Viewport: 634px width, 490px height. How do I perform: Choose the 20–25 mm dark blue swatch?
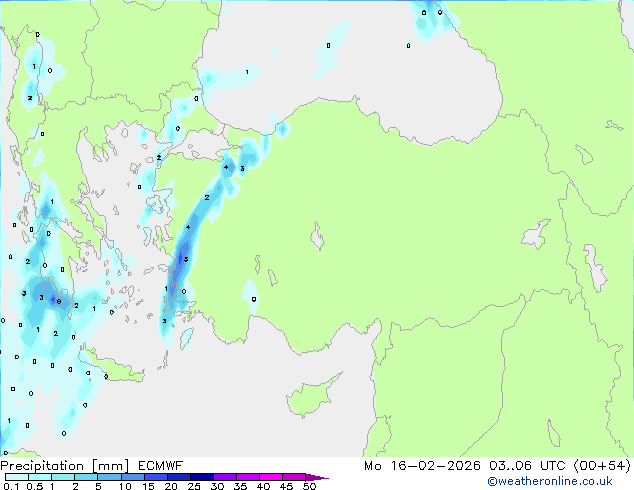(178, 477)
